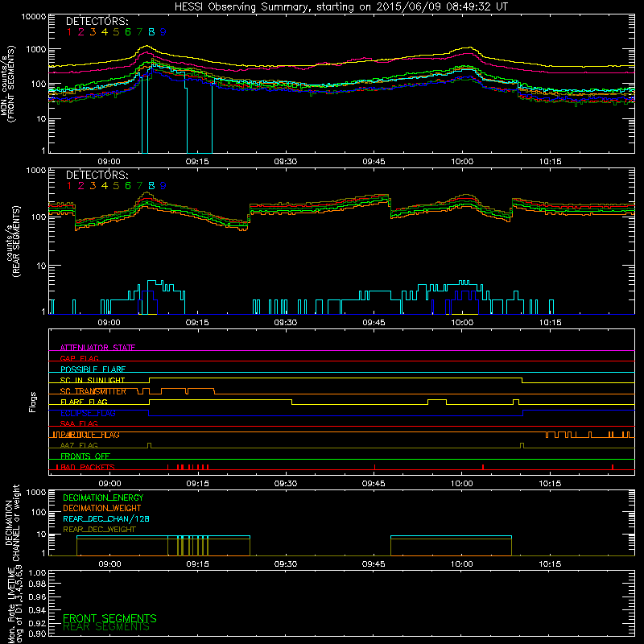
Task: Click the SAA_FLAG label
Action: 79,423
